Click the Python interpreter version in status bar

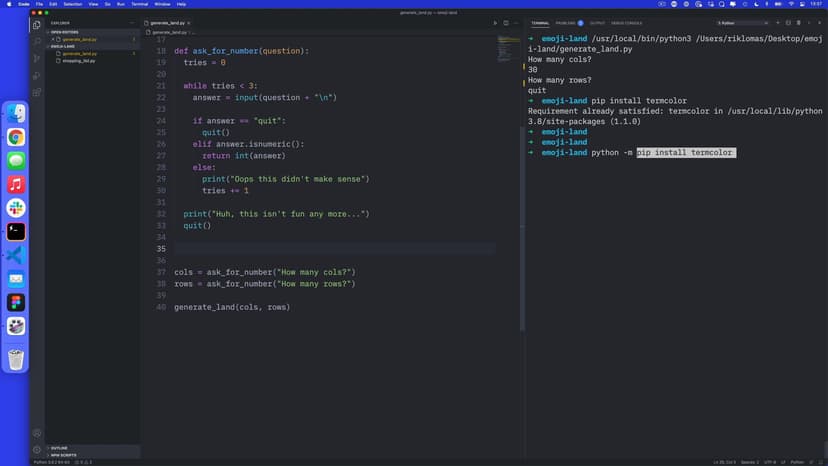(48, 462)
